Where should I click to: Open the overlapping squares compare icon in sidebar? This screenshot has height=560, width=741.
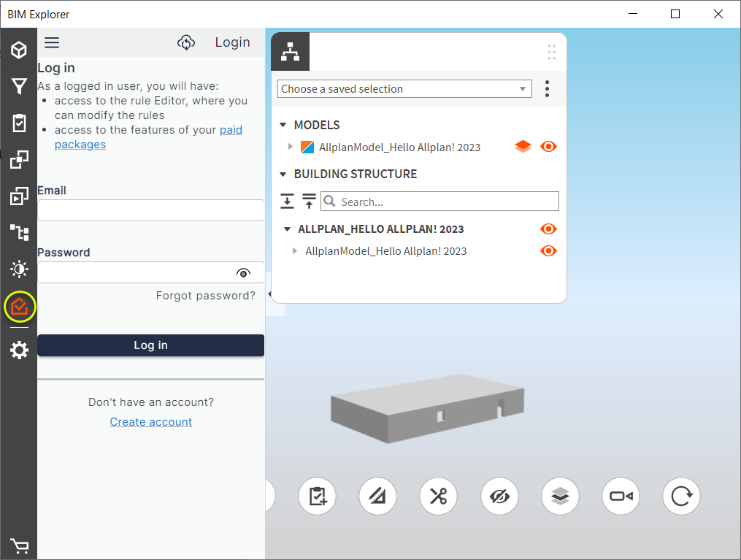[19, 160]
